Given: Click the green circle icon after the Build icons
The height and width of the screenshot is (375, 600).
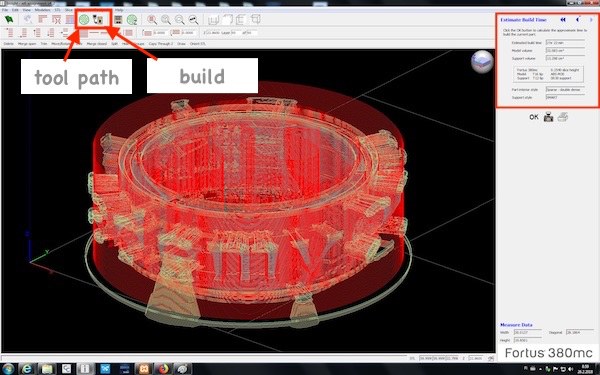Looking at the screenshot, I should coord(132,20).
